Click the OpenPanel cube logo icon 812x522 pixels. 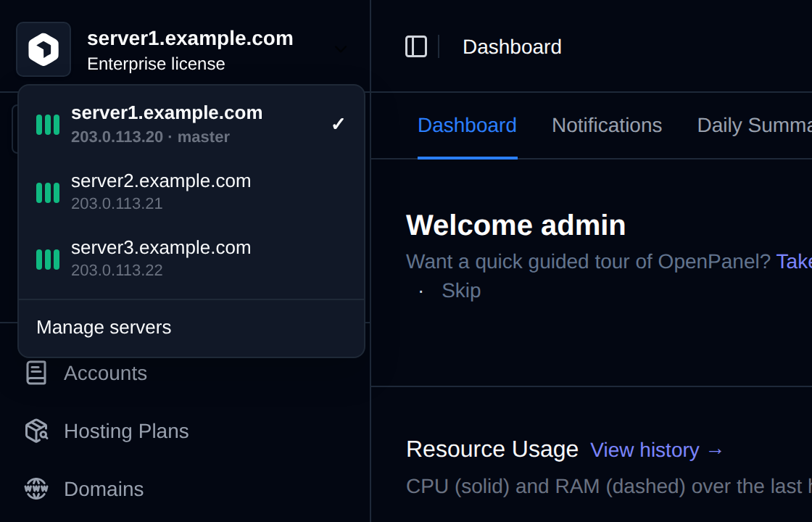[x=43, y=49]
